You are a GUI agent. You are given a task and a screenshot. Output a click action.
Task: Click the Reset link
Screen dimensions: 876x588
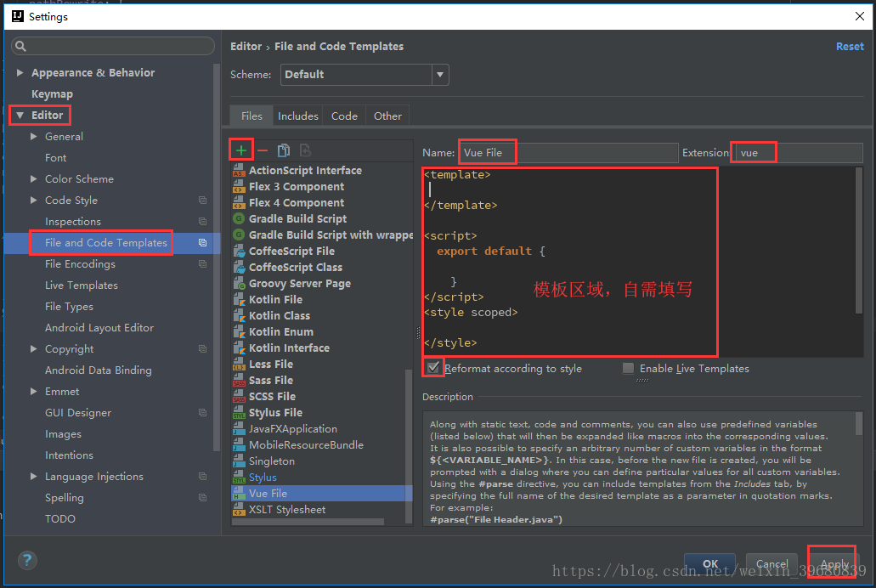pyautogui.click(x=850, y=47)
